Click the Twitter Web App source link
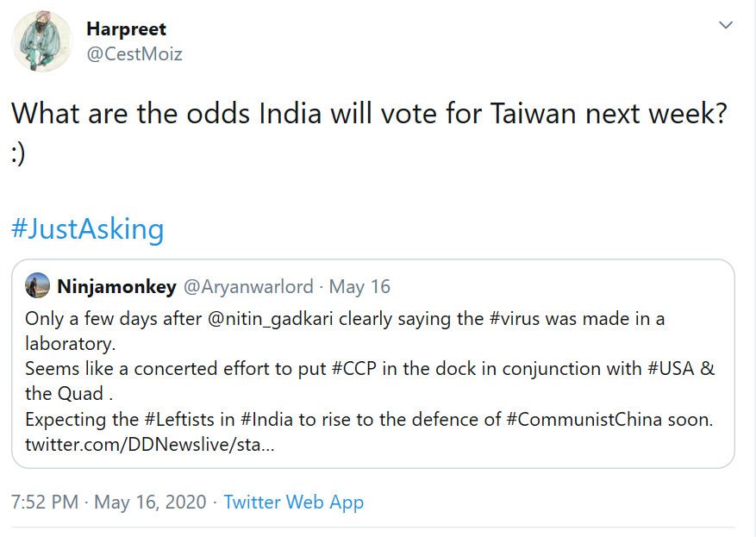Image resolution: width=756 pixels, height=537 pixels. [294, 502]
